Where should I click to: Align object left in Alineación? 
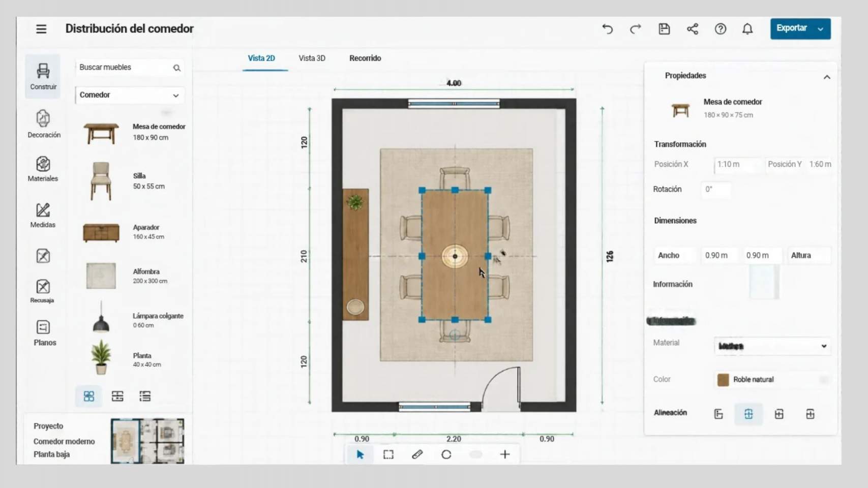click(718, 414)
